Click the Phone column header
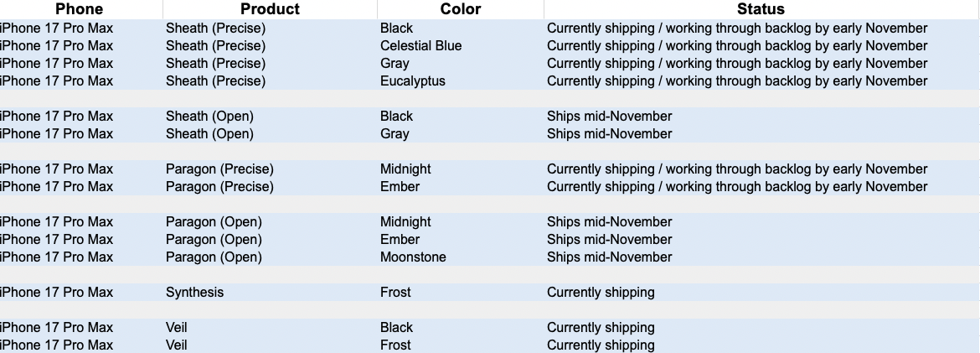Image resolution: width=980 pixels, height=353 pixels. coord(79,9)
